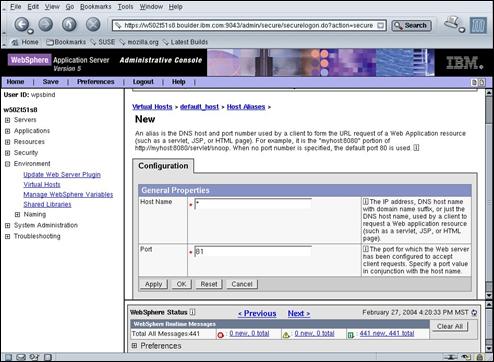This screenshot has height=362, width=494.
Task: Select the Configuration tab
Action: [163, 166]
